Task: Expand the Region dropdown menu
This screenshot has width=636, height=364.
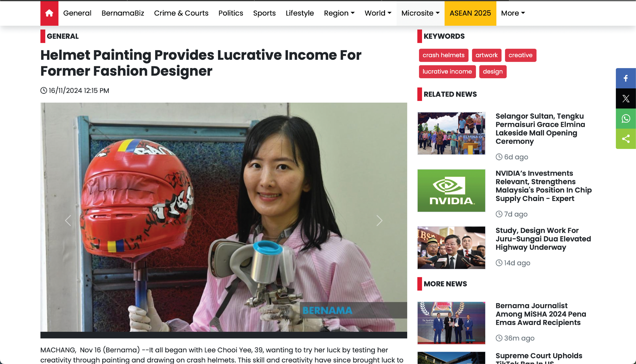Action: tap(339, 13)
